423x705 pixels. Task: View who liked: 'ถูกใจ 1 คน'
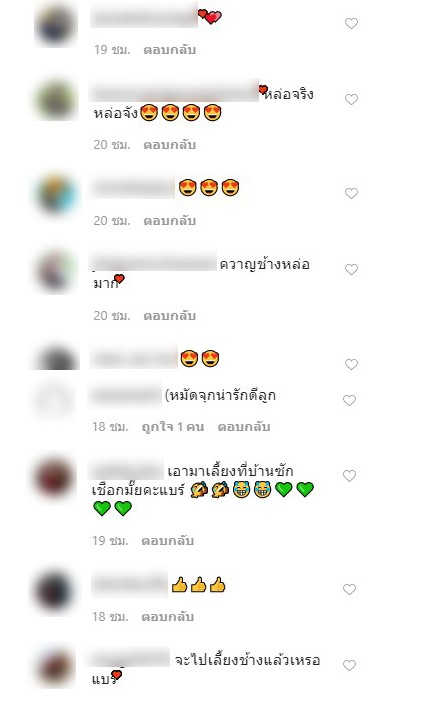coord(173,426)
